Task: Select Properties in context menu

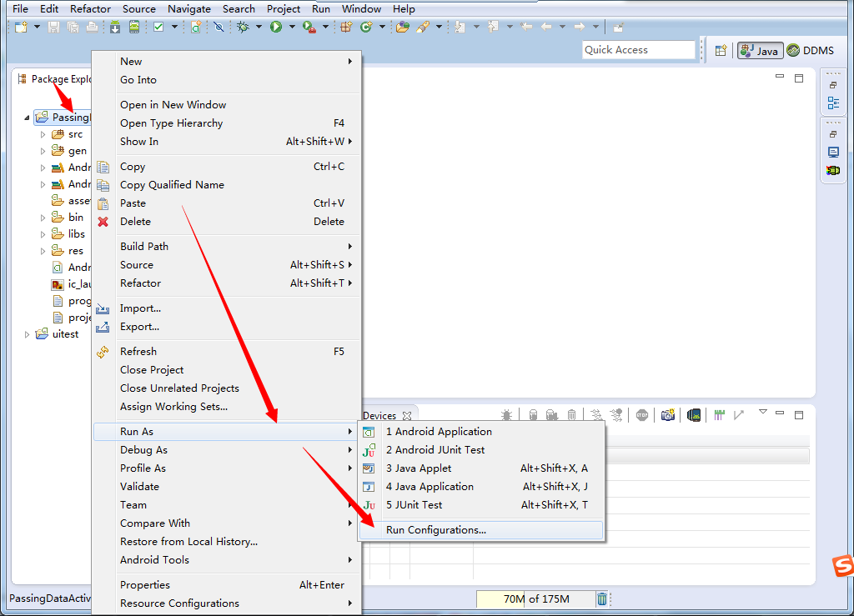Action: 228,585
